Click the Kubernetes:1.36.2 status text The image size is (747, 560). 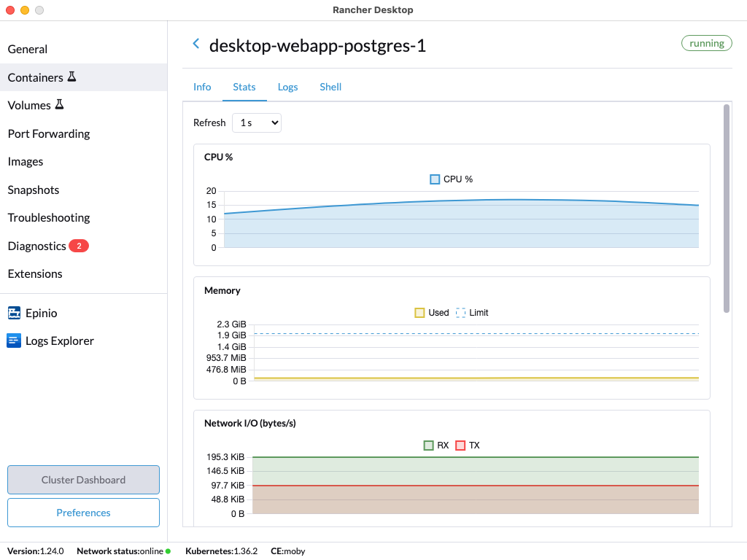click(222, 551)
